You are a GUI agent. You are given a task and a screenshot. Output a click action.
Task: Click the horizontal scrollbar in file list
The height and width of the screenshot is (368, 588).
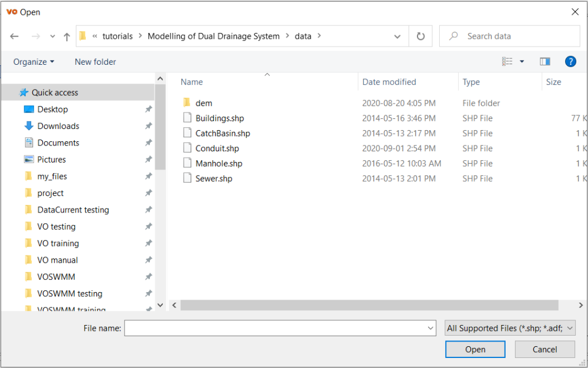click(369, 305)
